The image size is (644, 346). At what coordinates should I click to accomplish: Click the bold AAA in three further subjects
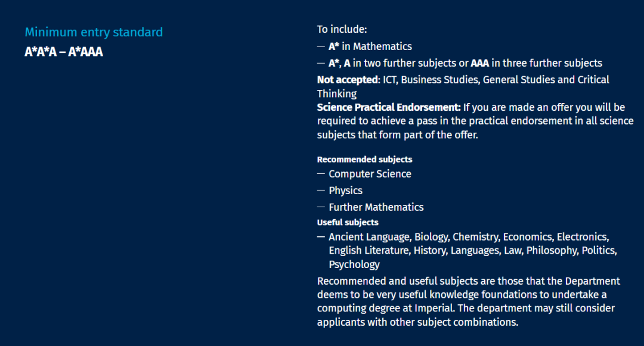click(x=480, y=63)
